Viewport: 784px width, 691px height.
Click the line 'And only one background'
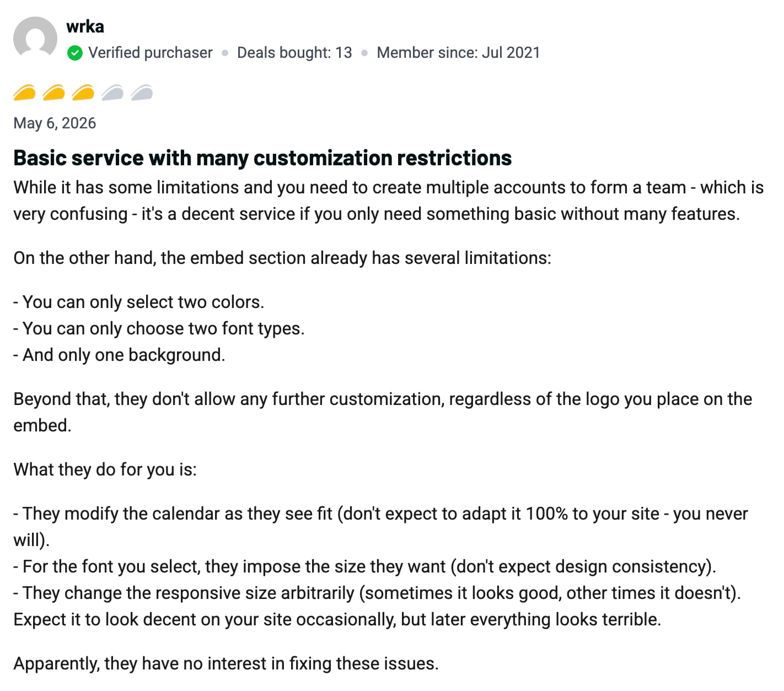click(x=119, y=355)
